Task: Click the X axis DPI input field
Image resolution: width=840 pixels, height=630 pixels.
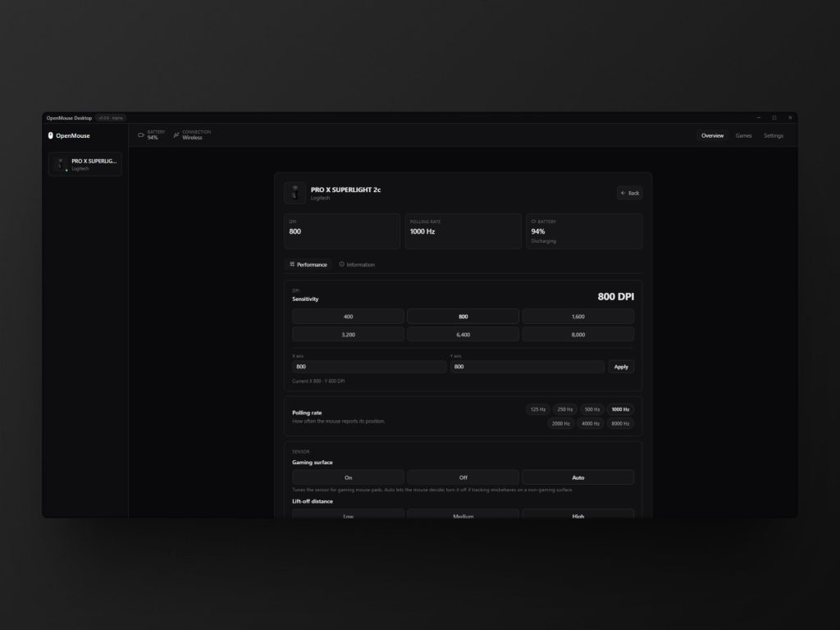Action: pyautogui.click(x=370, y=367)
